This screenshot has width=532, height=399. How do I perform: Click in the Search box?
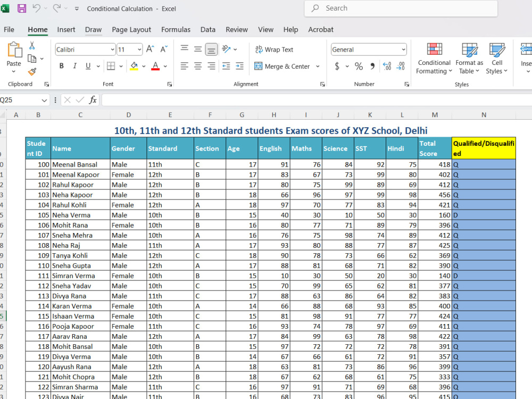click(x=401, y=8)
